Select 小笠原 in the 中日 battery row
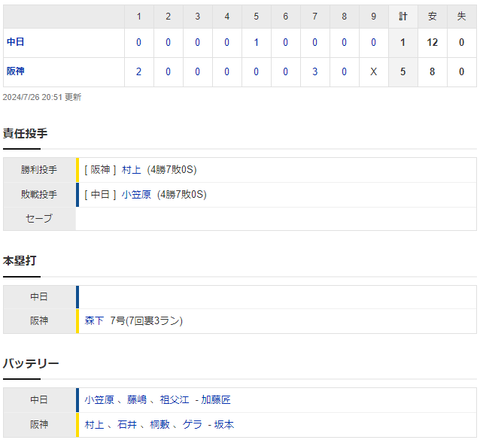Screen dimensions: 480x443 pos(99,400)
